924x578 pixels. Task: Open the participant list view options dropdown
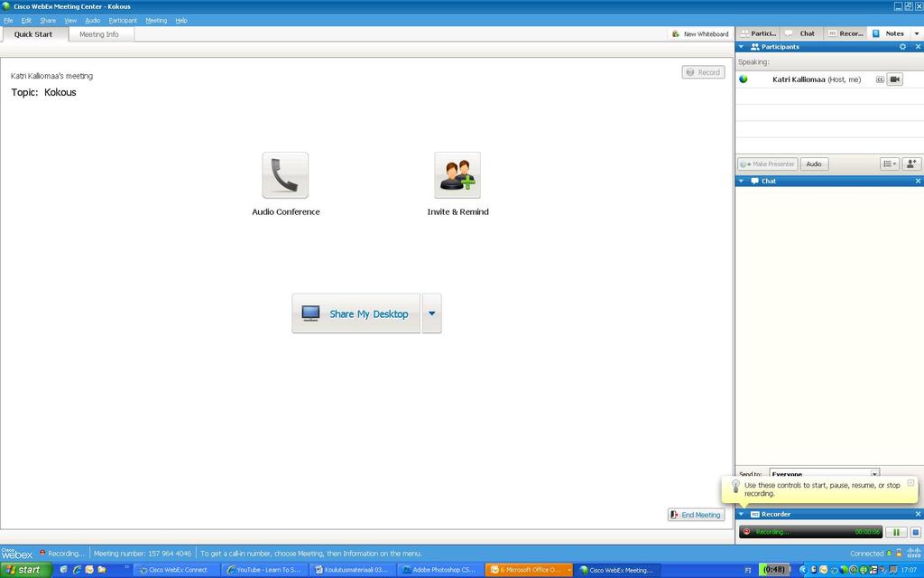tap(890, 164)
